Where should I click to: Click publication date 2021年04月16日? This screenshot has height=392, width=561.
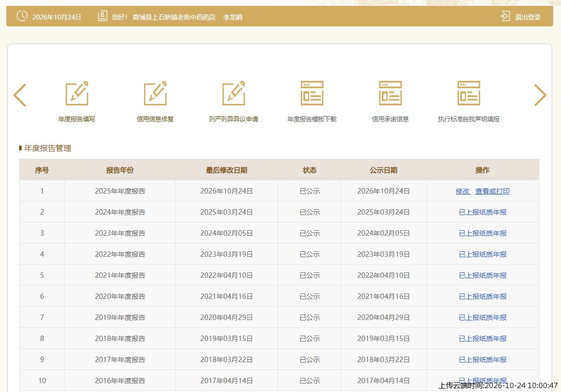click(x=384, y=297)
